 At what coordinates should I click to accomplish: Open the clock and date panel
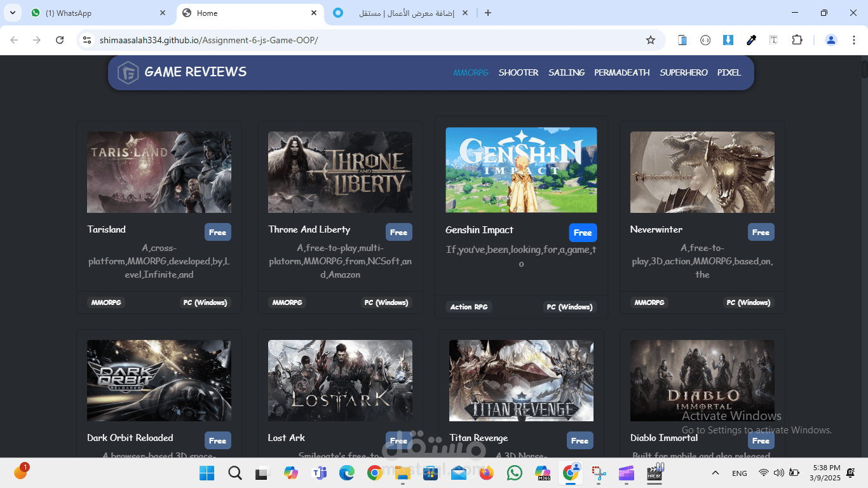click(x=825, y=473)
